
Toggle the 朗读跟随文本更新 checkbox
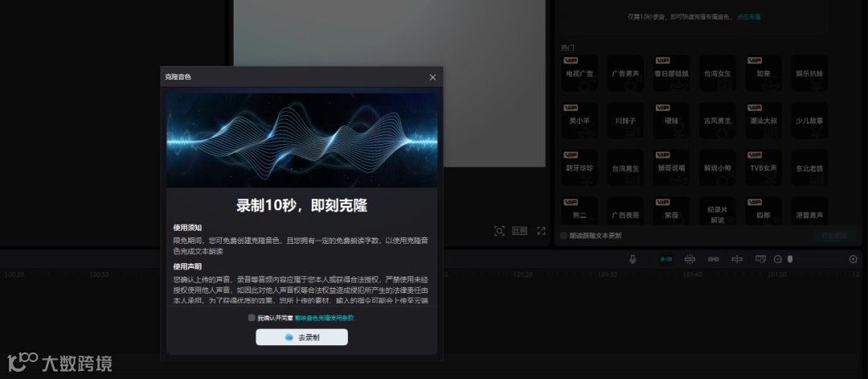click(563, 236)
